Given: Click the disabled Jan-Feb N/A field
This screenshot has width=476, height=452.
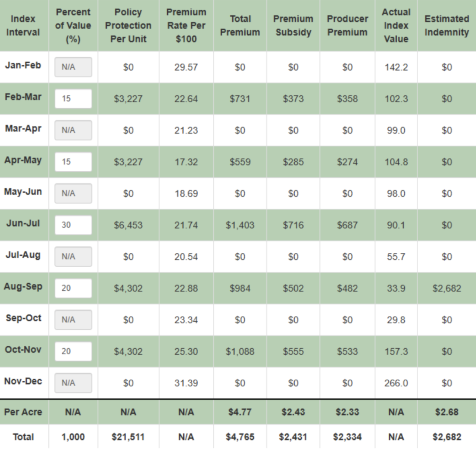Looking at the screenshot, I should 73,67.
